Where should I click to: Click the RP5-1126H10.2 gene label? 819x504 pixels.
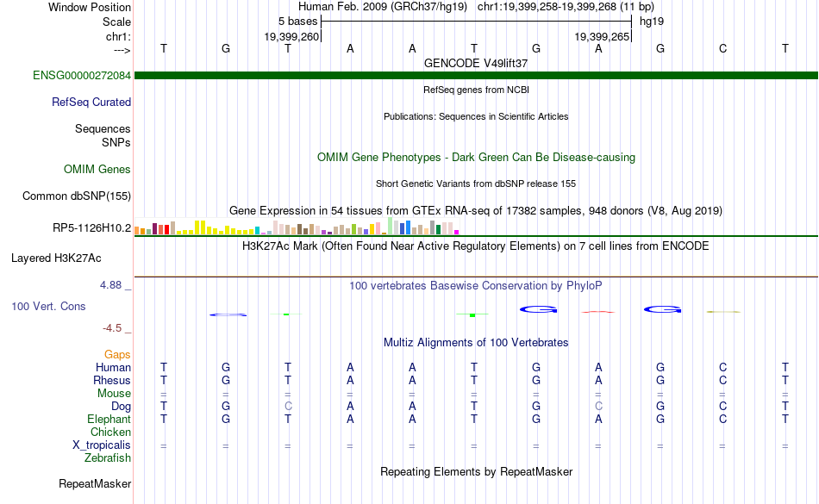click(92, 227)
